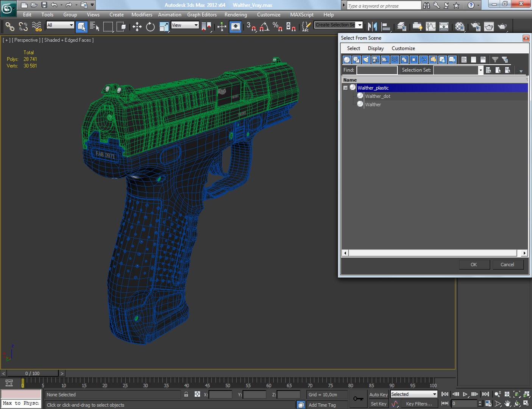Open the application menu logo button
The width and height of the screenshot is (532, 409).
pyautogui.click(x=8, y=9)
